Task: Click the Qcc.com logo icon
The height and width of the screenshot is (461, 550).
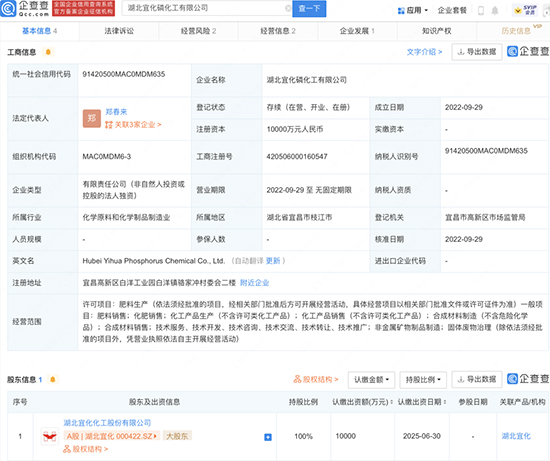Action: click(x=8, y=8)
